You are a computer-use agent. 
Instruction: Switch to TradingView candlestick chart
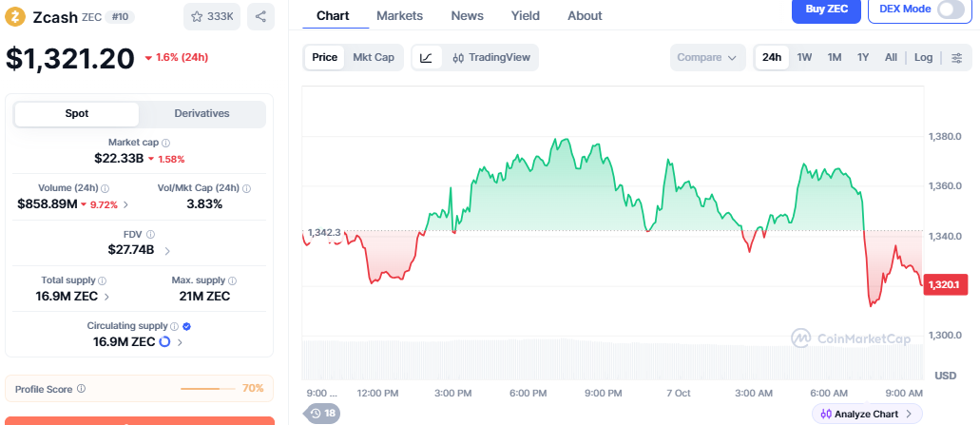pyautogui.click(x=491, y=57)
